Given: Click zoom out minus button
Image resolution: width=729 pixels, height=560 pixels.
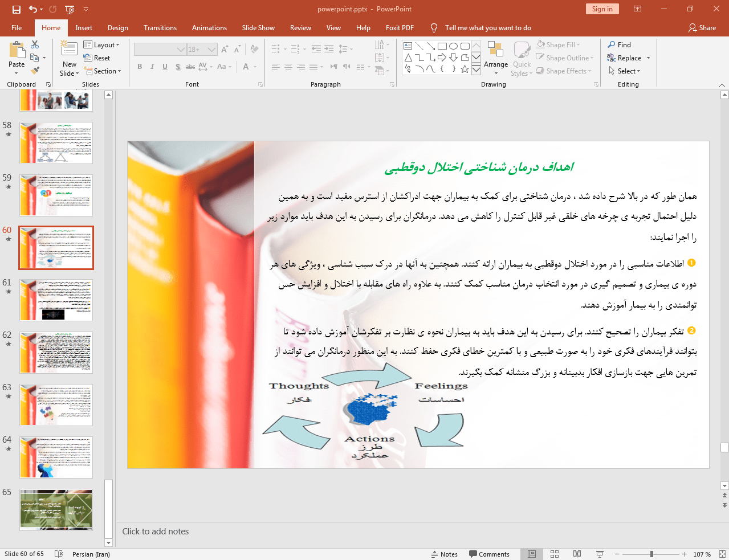Looking at the screenshot, I should coord(617,554).
